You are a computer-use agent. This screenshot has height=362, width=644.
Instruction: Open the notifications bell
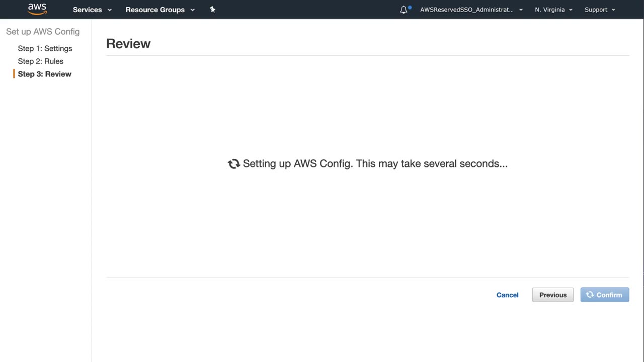pos(404,10)
